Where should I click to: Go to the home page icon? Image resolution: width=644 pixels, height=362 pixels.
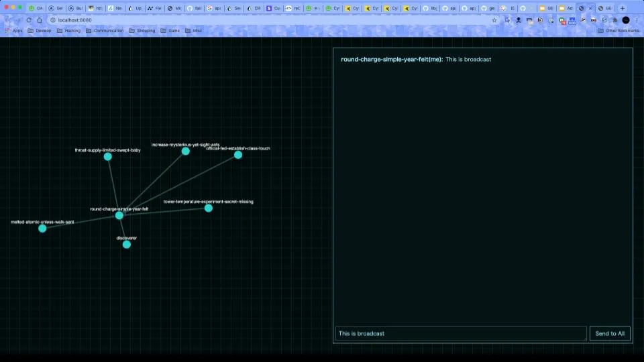pyautogui.click(x=40, y=20)
